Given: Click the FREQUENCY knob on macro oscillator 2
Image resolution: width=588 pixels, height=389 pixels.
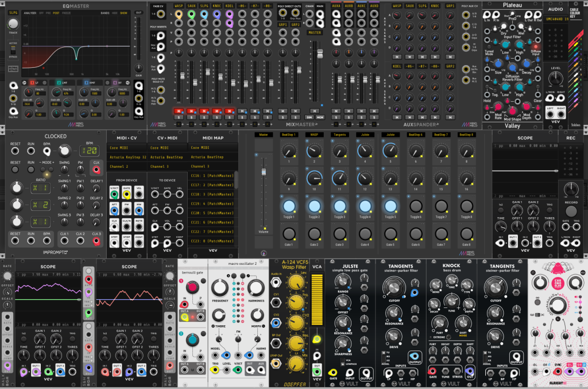Looking at the screenshot, I should click(220, 288).
